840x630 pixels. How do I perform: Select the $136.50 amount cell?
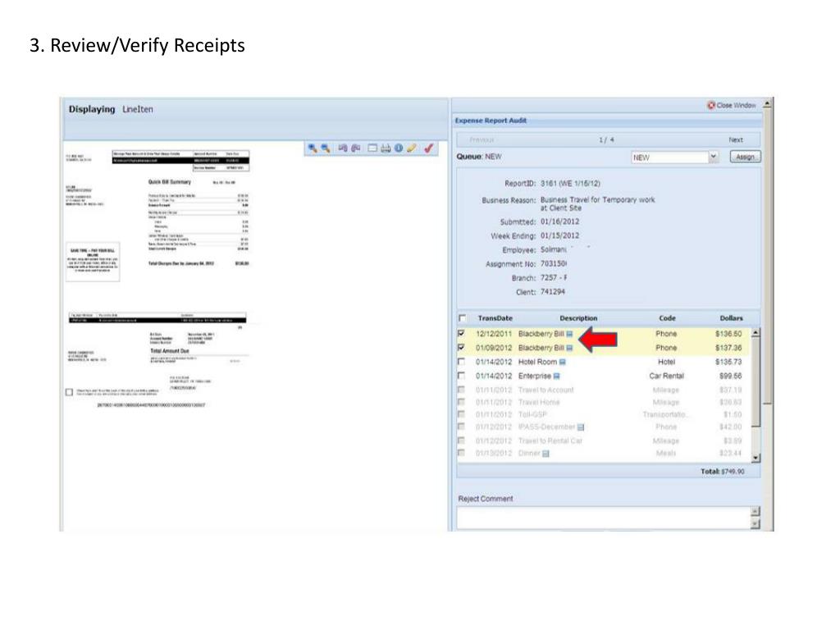[728, 334]
